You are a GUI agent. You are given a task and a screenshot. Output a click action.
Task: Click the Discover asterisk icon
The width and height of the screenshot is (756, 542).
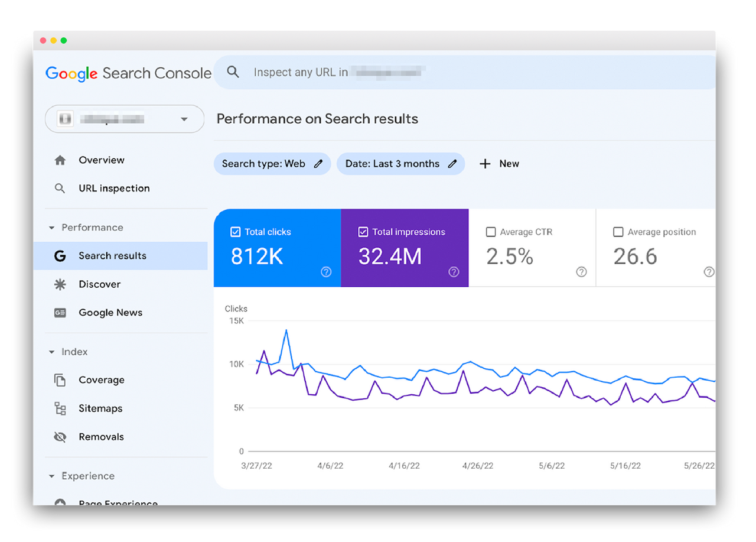60,284
